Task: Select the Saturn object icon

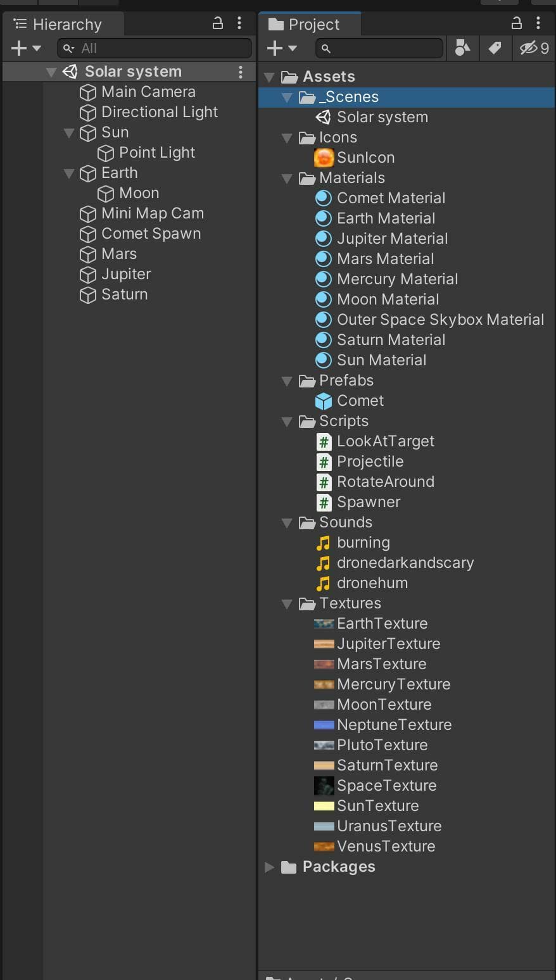Action: 87,295
